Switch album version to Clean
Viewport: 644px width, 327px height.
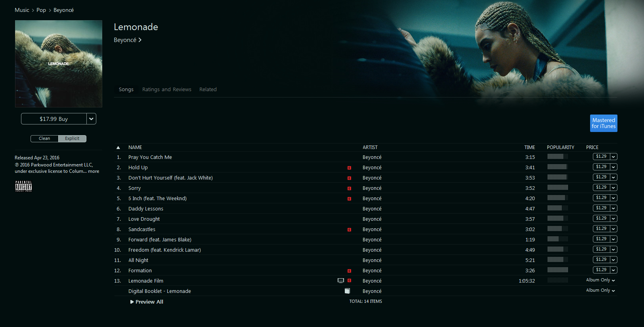point(44,139)
